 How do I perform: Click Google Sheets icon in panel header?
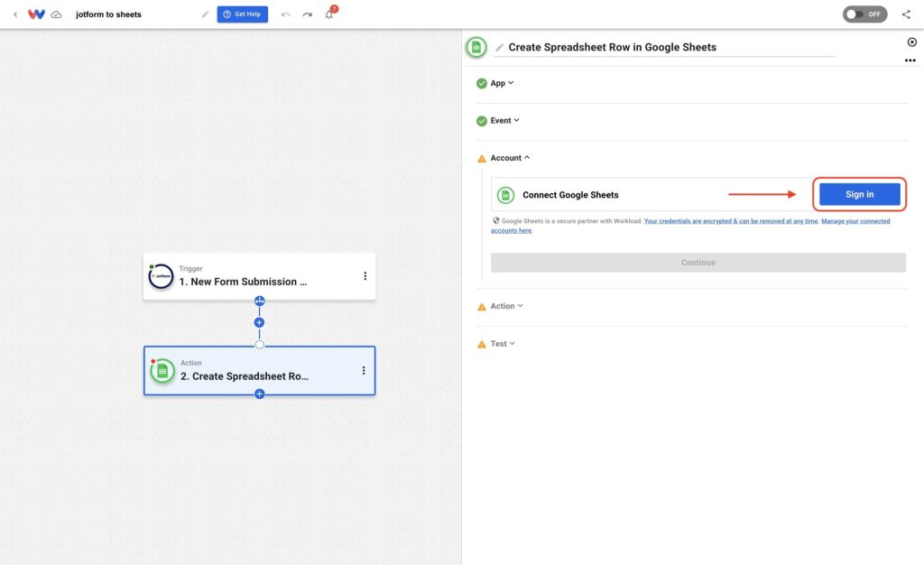476,47
